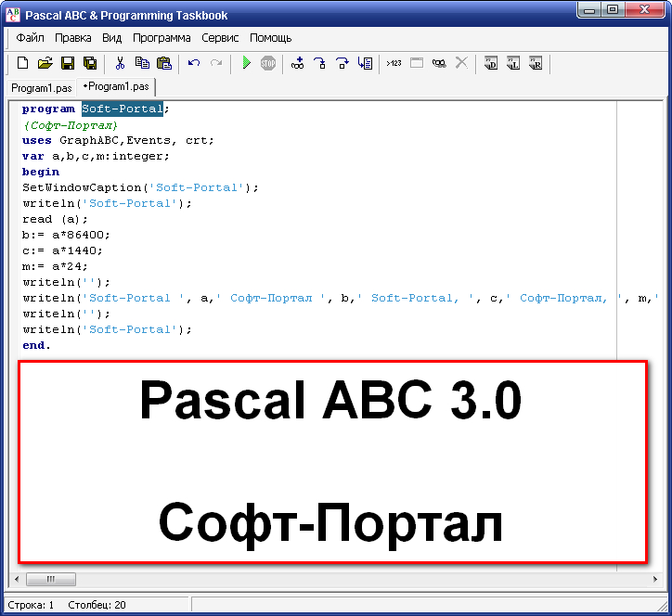Click the read (a); line
Viewport: 672px width, 616px height.
coord(55,219)
